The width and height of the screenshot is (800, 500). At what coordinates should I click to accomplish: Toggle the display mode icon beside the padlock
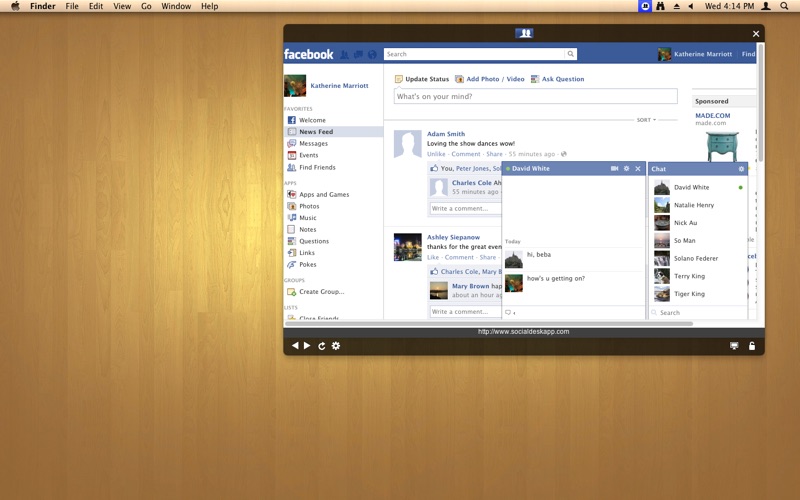point(734,346)
